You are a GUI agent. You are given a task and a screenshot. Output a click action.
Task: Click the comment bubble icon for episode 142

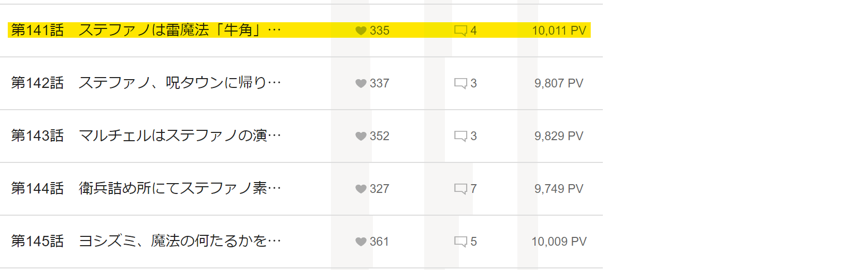click(x=460, y=83)
